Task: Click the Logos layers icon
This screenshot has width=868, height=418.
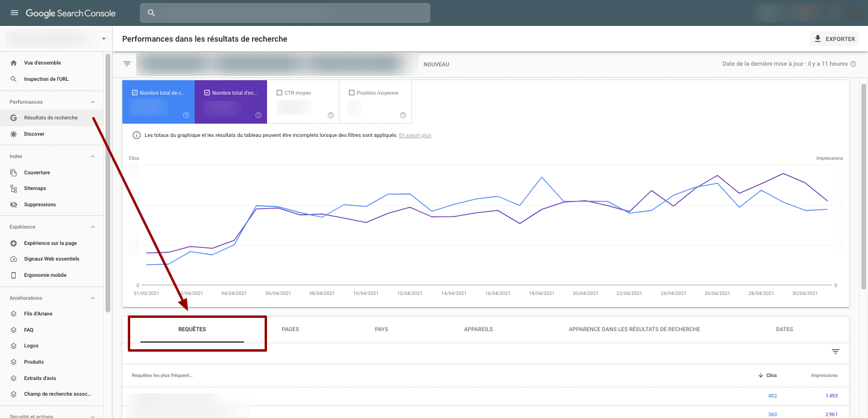Action: point(13,346)
